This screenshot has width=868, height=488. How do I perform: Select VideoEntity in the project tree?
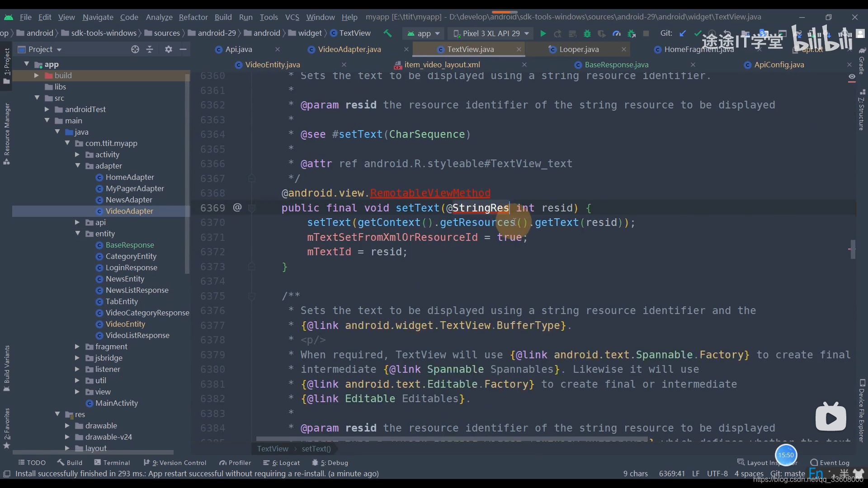[125, 324]
